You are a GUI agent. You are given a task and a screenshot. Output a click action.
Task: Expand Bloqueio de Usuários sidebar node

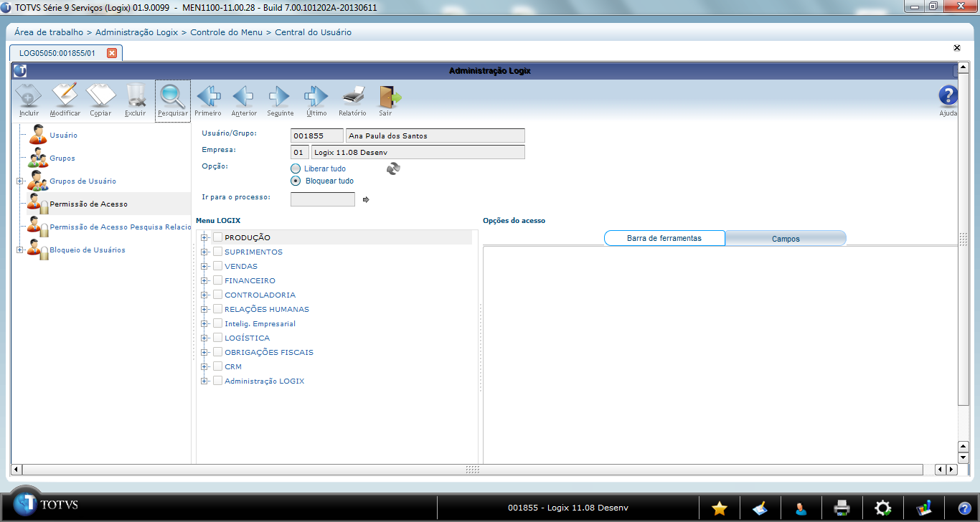[20, 250]
